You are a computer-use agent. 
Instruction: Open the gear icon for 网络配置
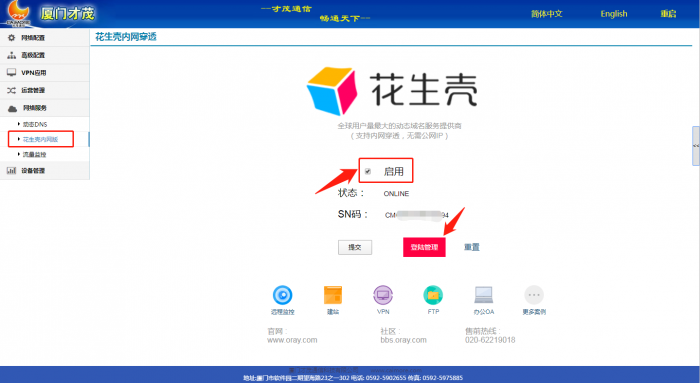(12, 38)
